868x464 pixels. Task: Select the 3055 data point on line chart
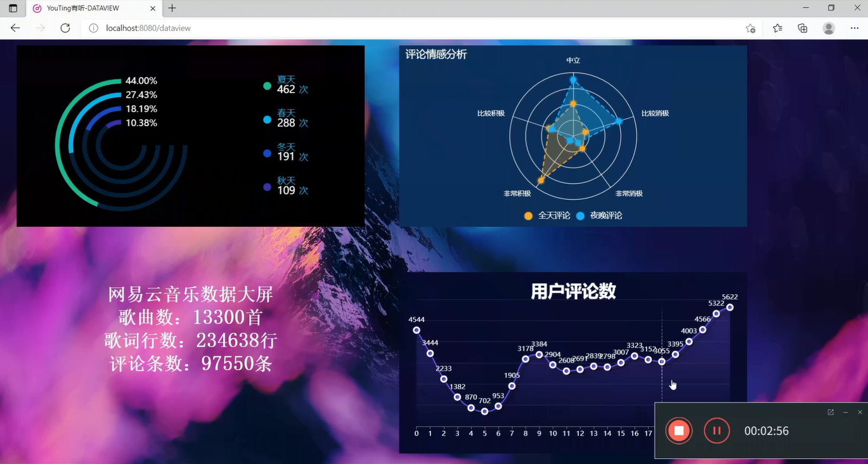tap(662, 362)
